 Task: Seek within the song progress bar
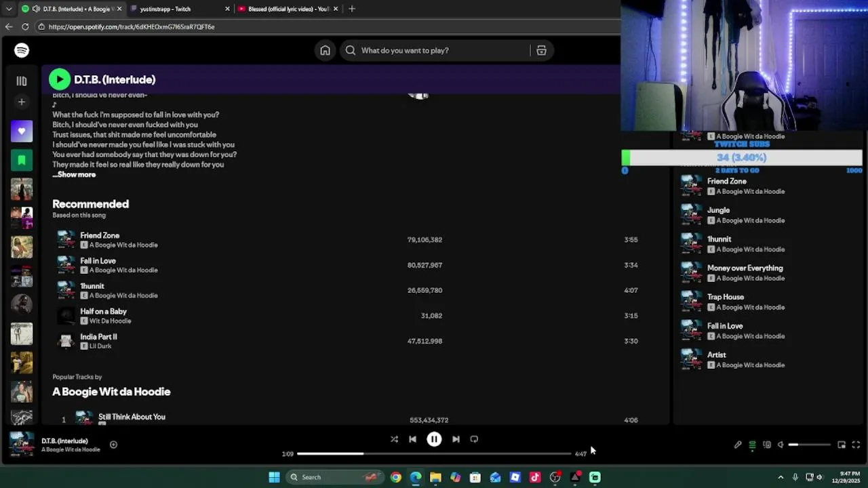tap(434, 453)
